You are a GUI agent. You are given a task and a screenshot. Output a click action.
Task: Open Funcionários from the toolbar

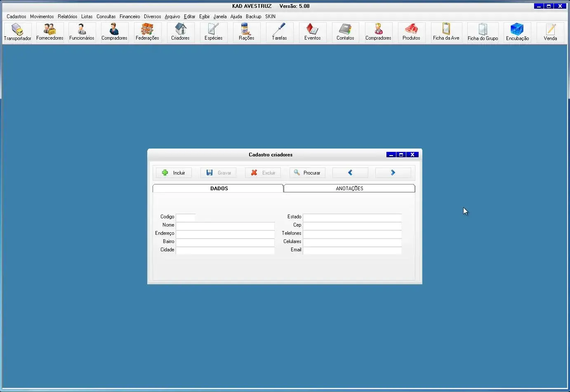pyautogui.click(x=82, y=32)
